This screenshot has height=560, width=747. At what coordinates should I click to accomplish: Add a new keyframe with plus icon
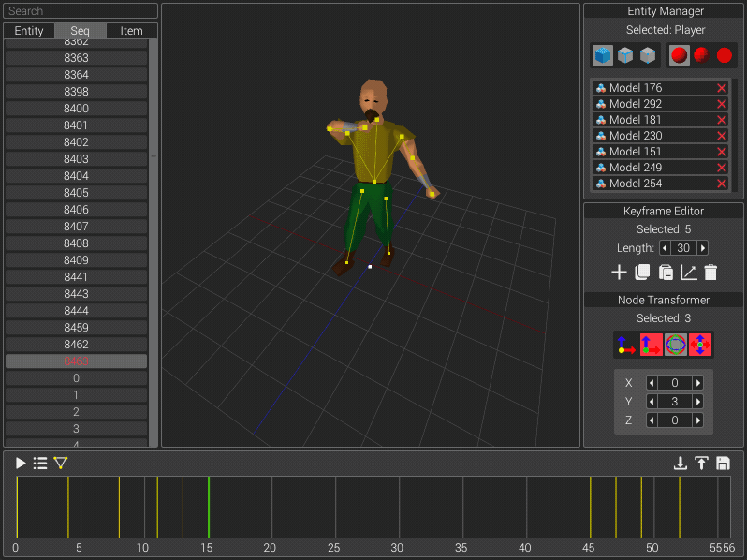(x=619, y=273)
